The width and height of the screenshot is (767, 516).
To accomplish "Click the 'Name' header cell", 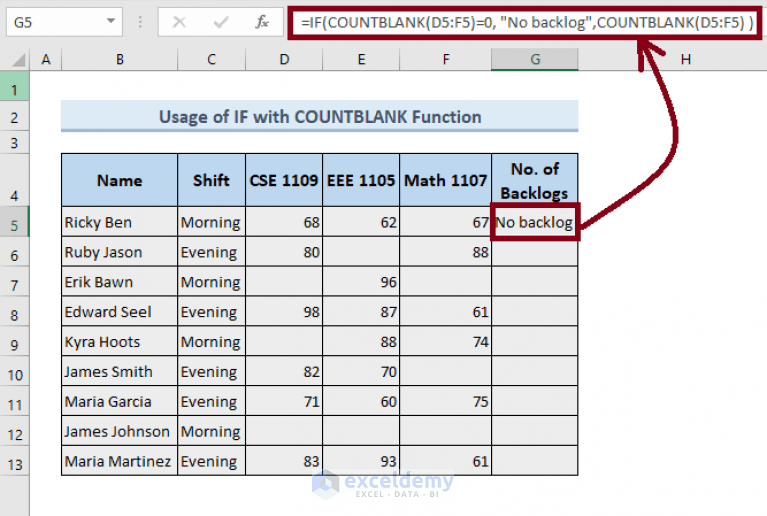I will point(119,180).
